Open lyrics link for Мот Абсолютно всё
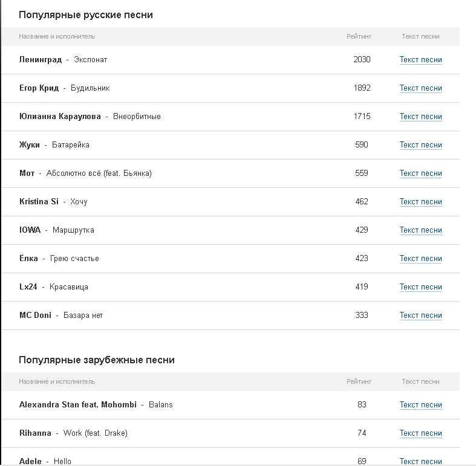Viewport: 476px width, 466px height. pos(420,173)
